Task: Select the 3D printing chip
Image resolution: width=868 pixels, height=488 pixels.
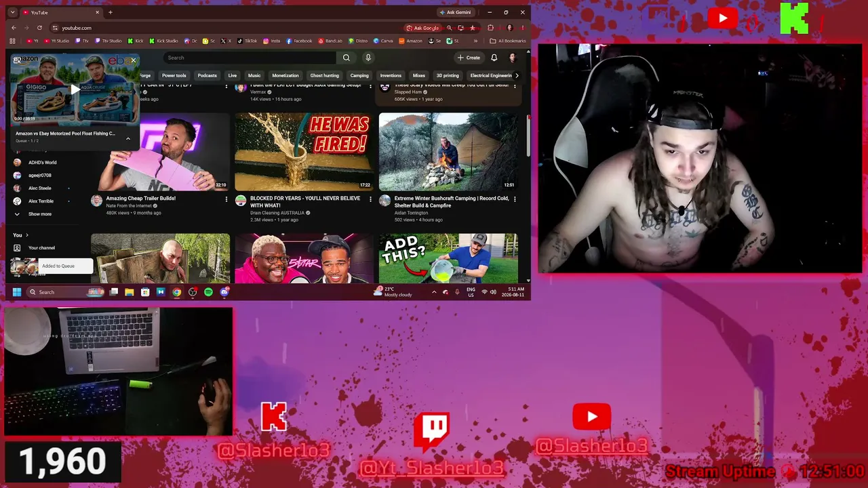Action: coord(448,75)
